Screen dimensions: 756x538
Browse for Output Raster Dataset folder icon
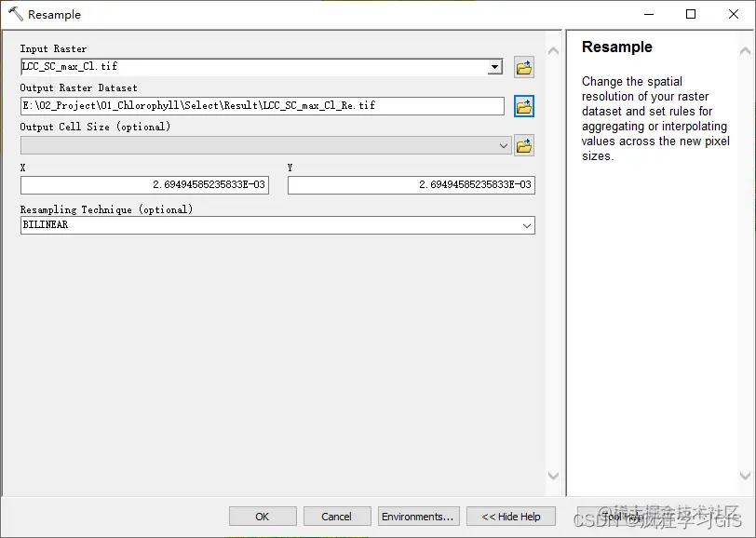tap(523, 106)
